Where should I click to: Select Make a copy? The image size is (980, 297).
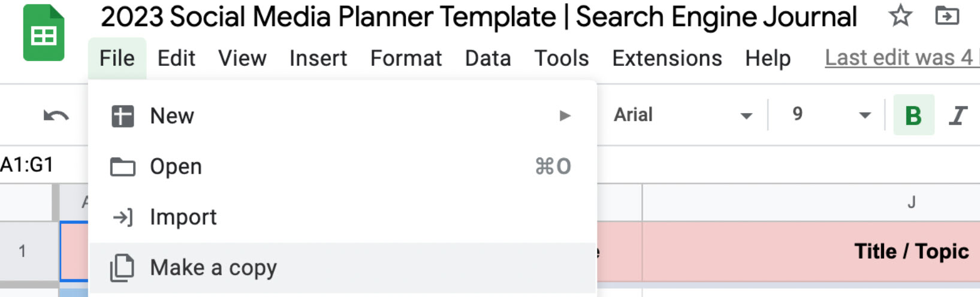[342, 268]
